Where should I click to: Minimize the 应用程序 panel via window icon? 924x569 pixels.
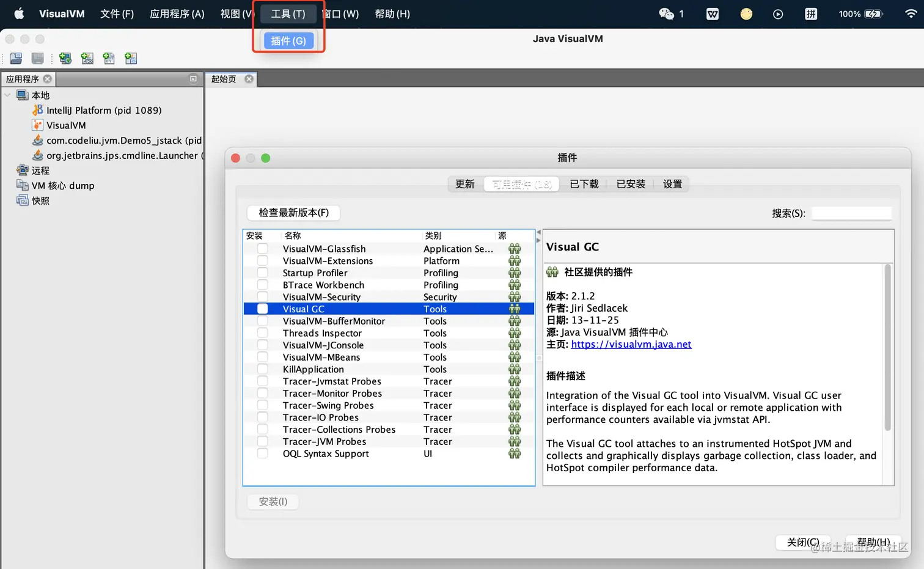point(193,79)
